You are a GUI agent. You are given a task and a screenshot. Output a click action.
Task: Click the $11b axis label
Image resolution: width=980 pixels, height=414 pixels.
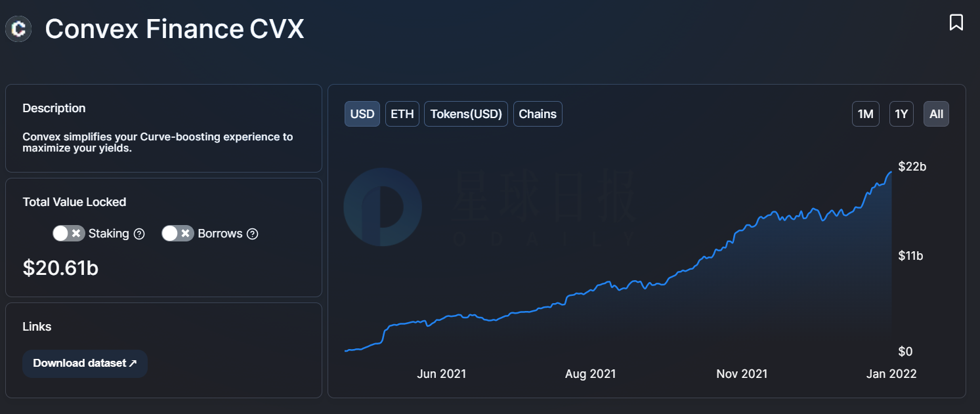click(x=911, y=256)
